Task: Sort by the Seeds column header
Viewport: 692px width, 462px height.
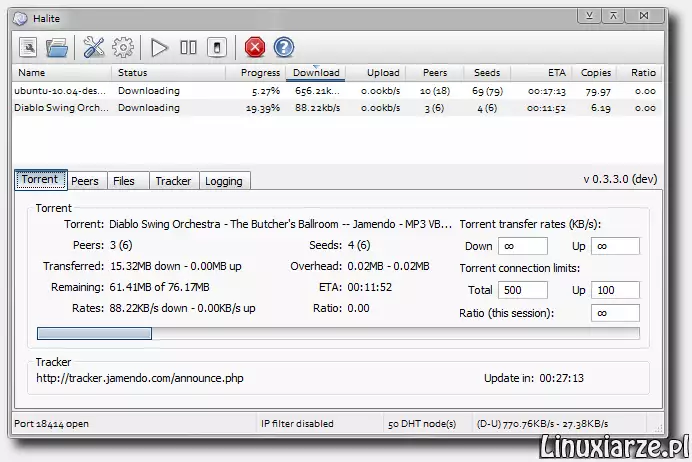Action: coord(487,73)
